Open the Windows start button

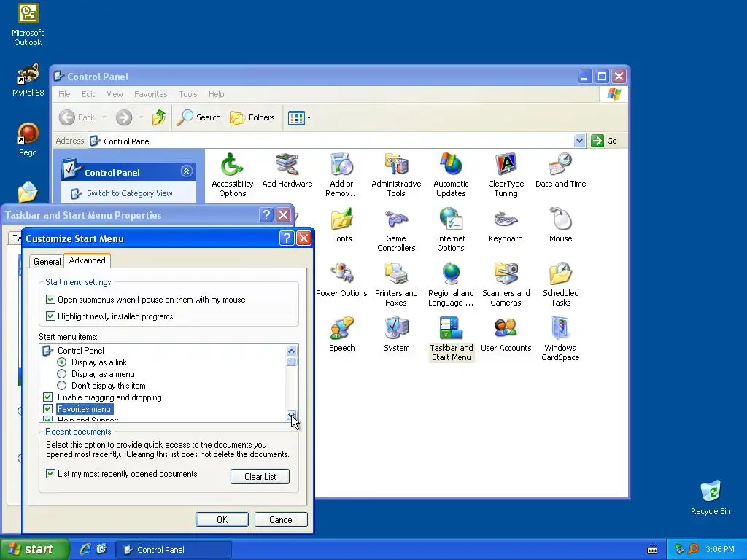pos(34,550)
